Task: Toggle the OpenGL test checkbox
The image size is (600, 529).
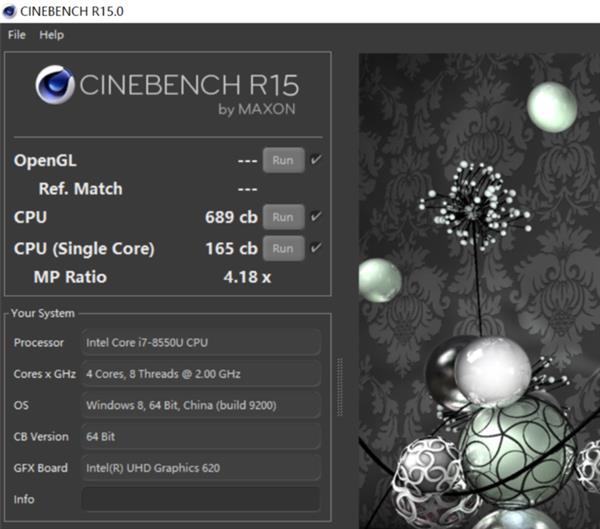Action: click(x=316, y=160)
